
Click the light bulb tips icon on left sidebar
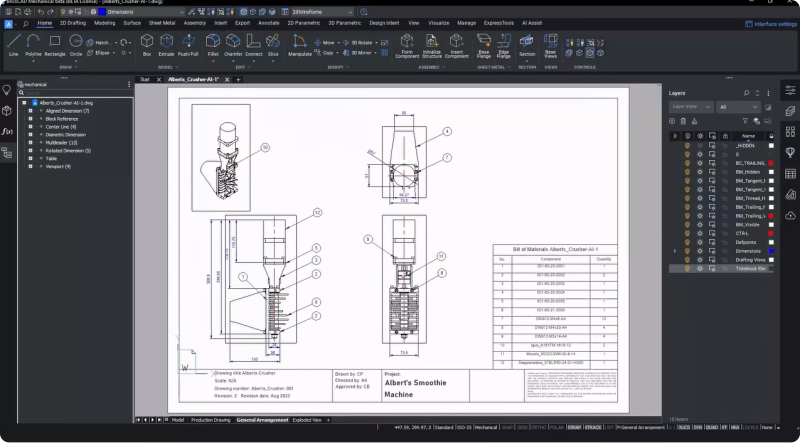[7, 90]
